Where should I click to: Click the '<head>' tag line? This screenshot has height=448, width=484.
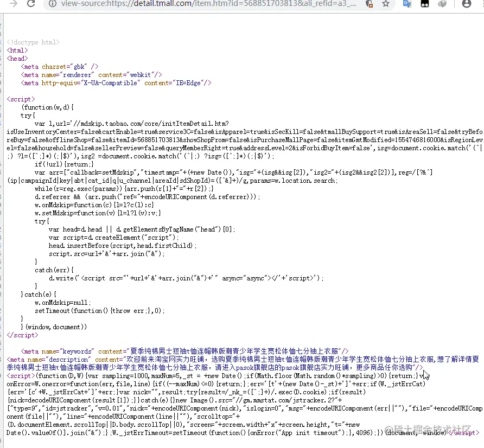pyautogui.click(x=17, y=59)
